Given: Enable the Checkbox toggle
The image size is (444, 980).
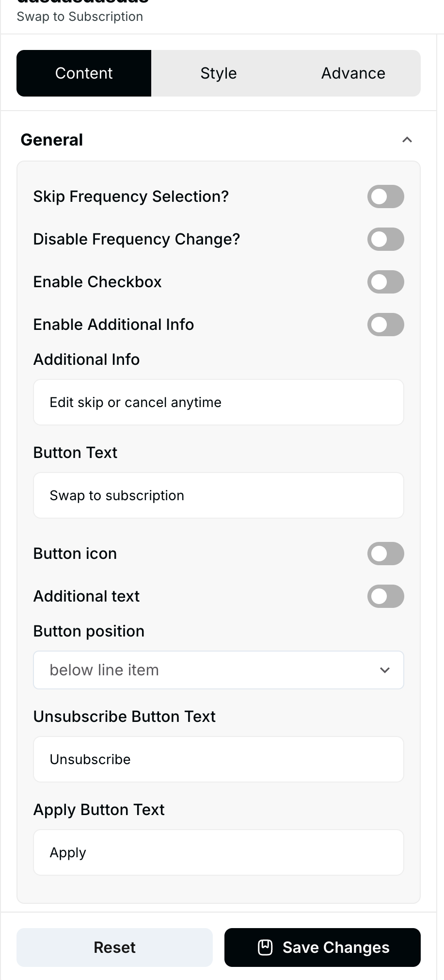Looking at the screenshot, I should (x=385, y=282).
